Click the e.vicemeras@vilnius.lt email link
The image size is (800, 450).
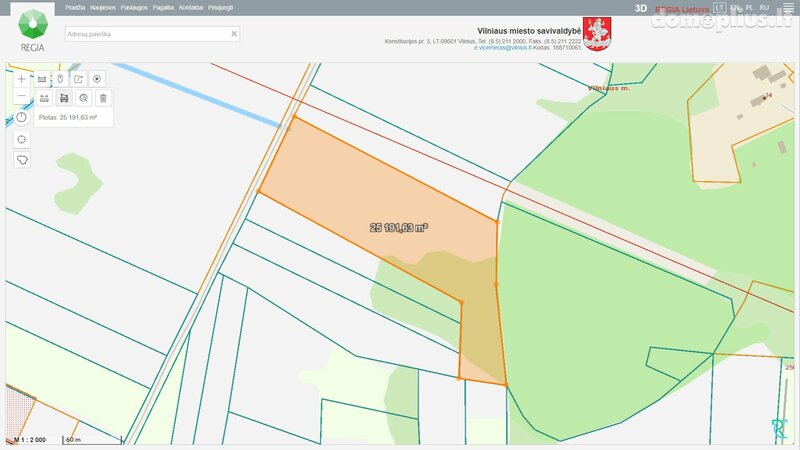pos(503,47)
